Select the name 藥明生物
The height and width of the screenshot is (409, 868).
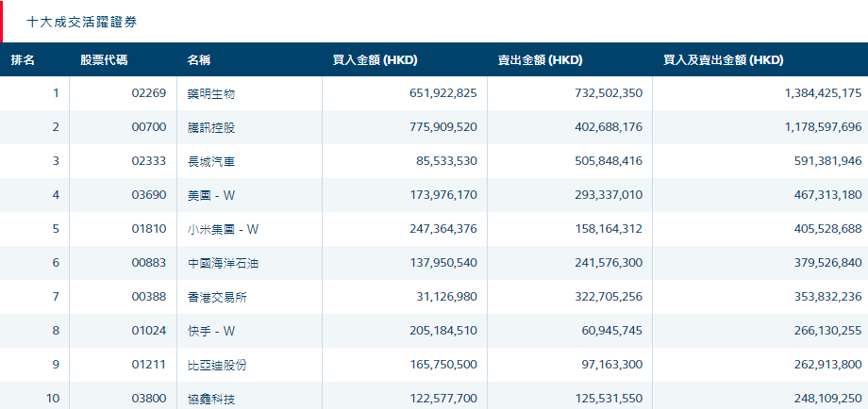(x=211, y=94)
